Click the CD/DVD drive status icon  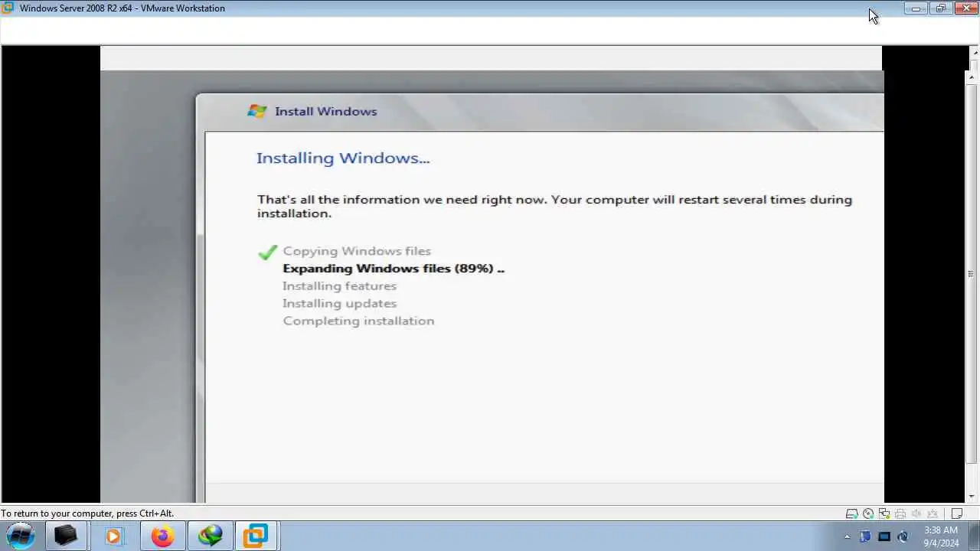point(868,514)
